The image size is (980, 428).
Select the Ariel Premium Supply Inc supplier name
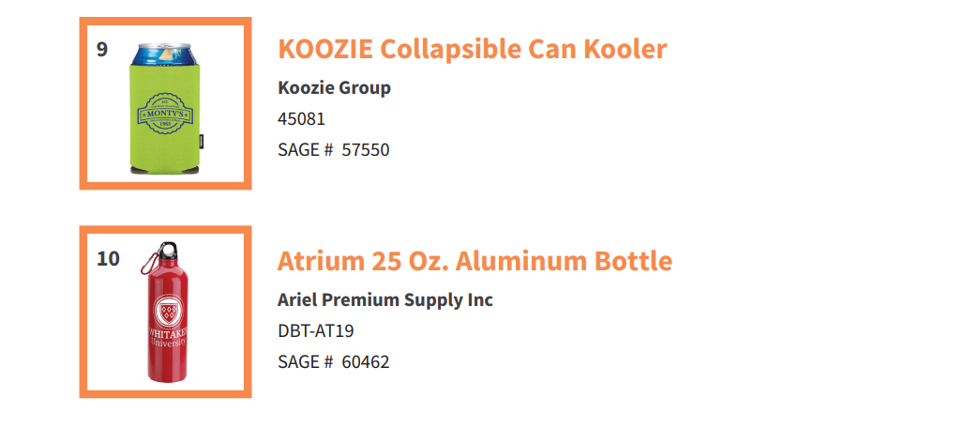click(x=385, y=299)
